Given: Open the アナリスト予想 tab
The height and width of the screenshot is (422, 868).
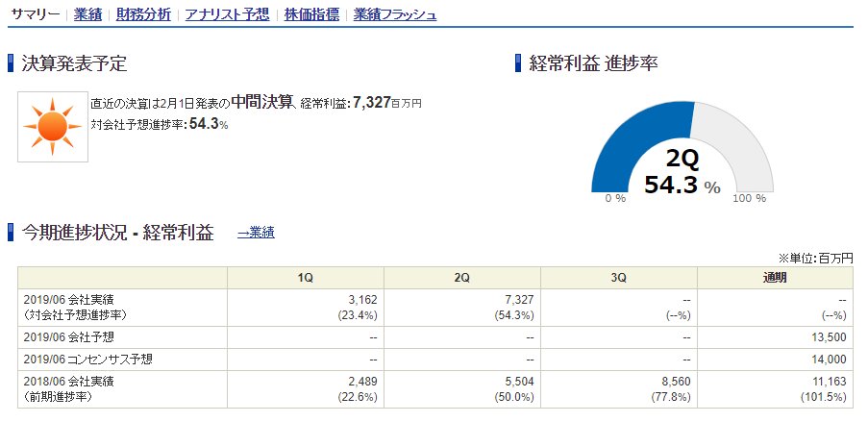Looking at the screenshot, I should click(228, 15).
